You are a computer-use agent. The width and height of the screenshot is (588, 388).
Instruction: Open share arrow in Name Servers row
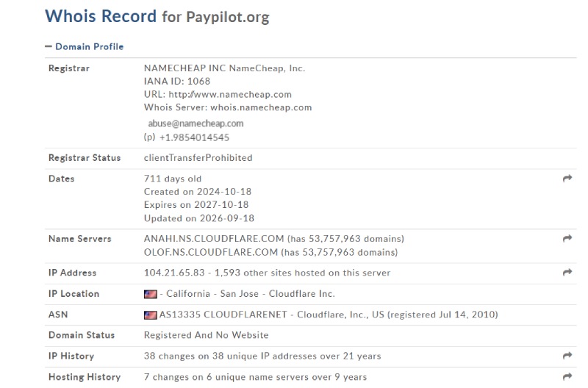point(567,238)
